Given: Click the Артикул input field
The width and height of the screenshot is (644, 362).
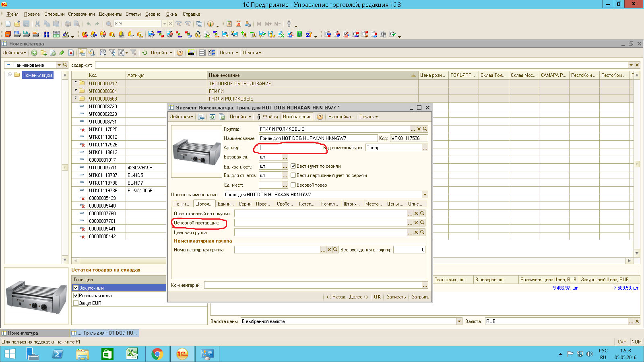Looking at the screenshot, I should tap(290, 148).
